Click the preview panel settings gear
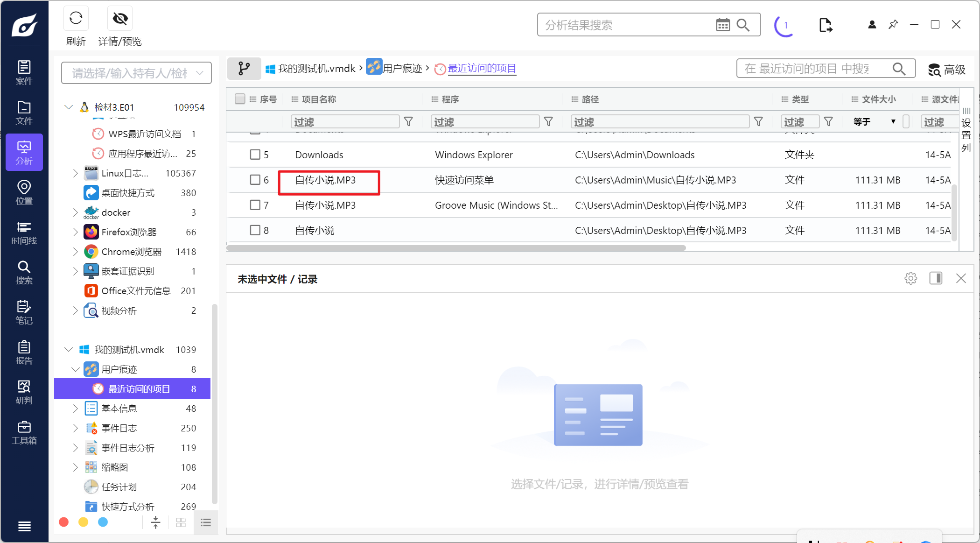980x543 pixels. point(910,279)
